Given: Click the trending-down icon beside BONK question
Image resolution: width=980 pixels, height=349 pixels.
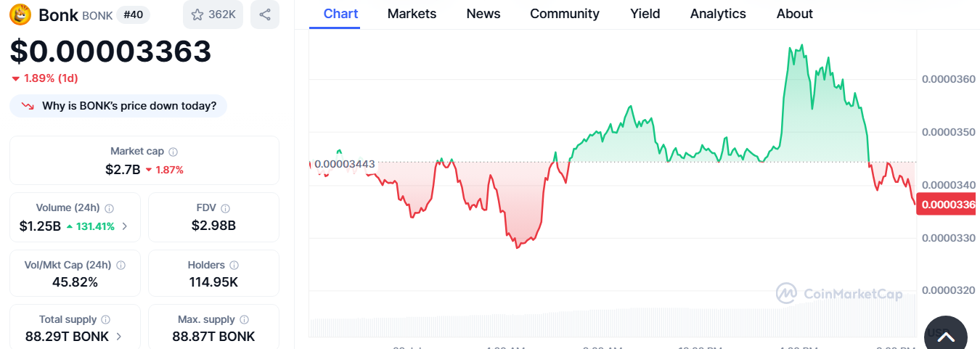Looking at the screenshot, I should (x=28, y=106).
